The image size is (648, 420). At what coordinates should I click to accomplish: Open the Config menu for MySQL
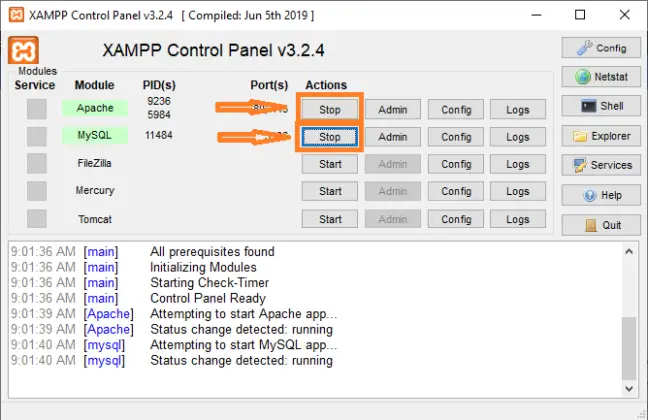[456, 137]
